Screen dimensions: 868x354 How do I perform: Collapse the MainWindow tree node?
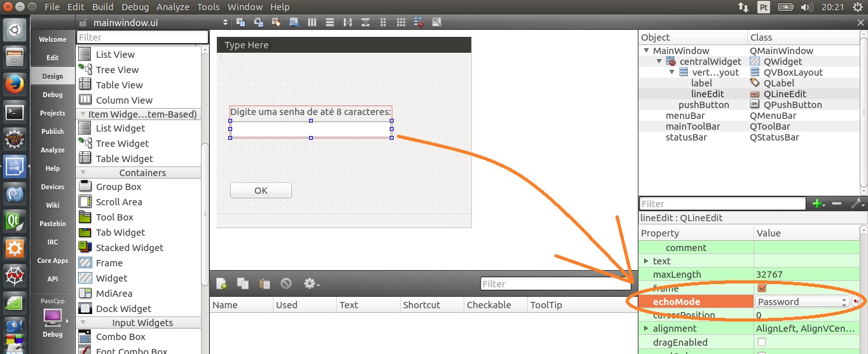pyautogui.click(x=646, y=51)
